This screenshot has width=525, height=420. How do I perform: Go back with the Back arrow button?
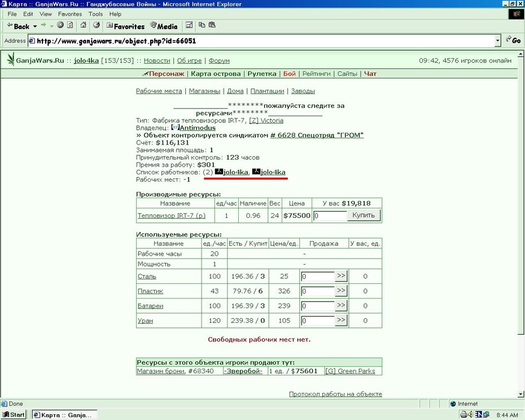[x=18, y=26]
